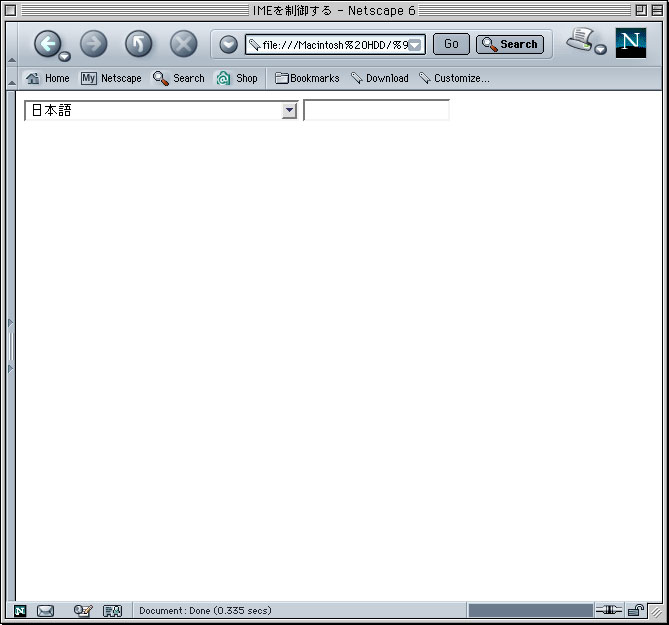Viewport: 669px width, 625px height.
Task: Click the Search button in navigation toolbar
Action: point(510,44)
